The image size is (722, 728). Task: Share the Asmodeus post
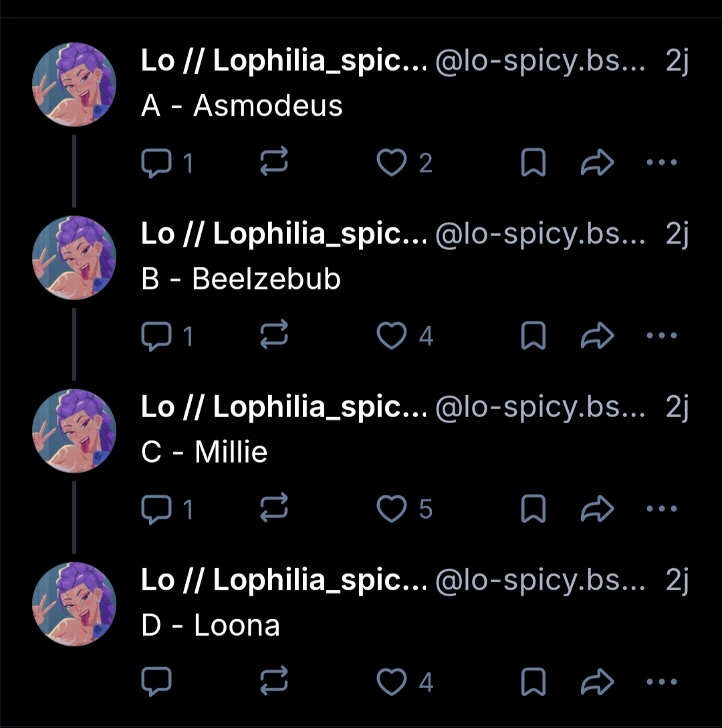tap(597, 162)
